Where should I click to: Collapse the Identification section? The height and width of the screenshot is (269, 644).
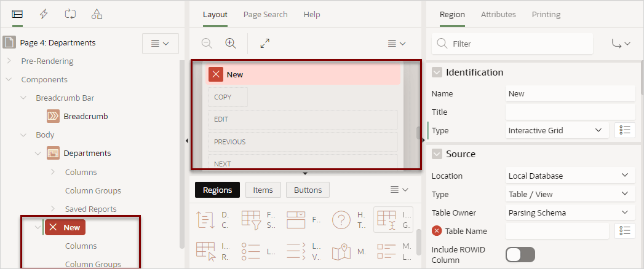pyautogui.click(x=437, y=72)
